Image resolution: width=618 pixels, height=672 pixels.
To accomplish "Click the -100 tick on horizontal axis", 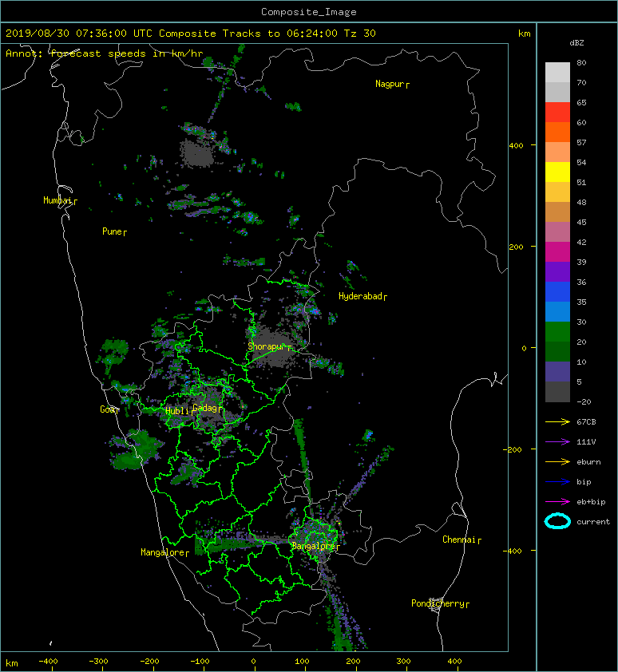I will (x=200, y=662).
